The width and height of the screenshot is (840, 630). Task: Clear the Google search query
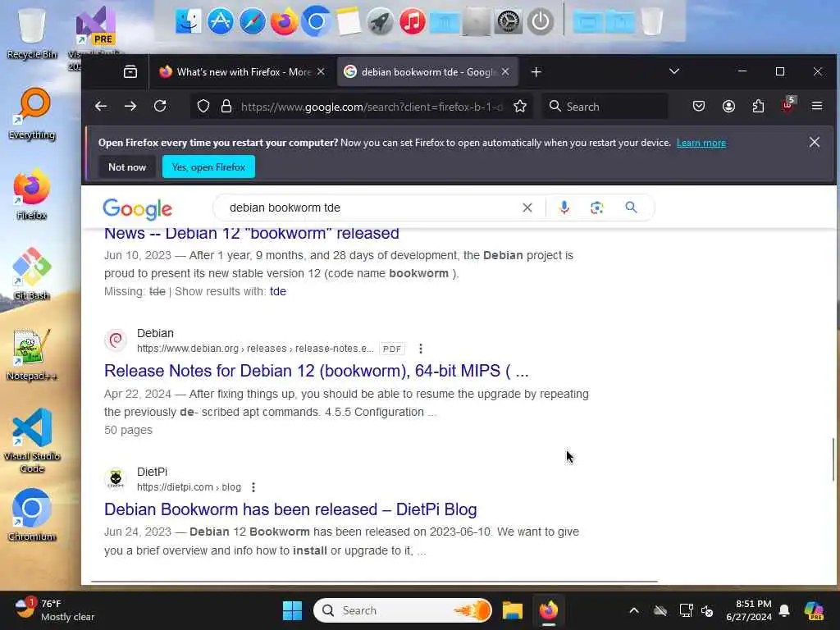click(527, 208)
